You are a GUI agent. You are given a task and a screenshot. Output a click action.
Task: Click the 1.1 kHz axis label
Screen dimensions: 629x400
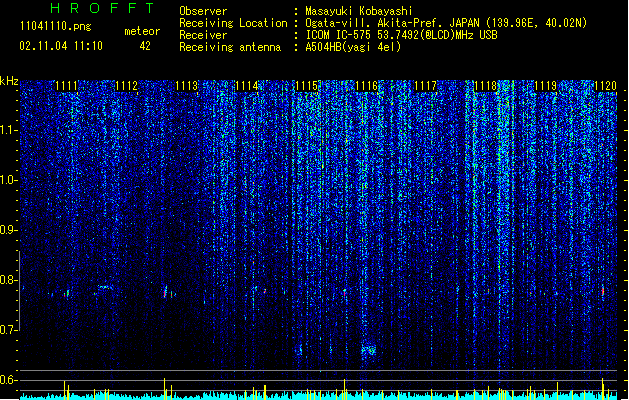9,130
